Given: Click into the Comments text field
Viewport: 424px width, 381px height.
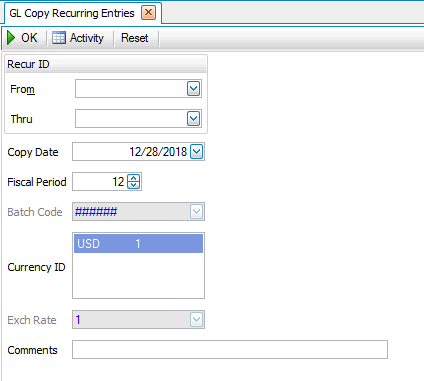Looking at the screenshot, I should [230, 350].
